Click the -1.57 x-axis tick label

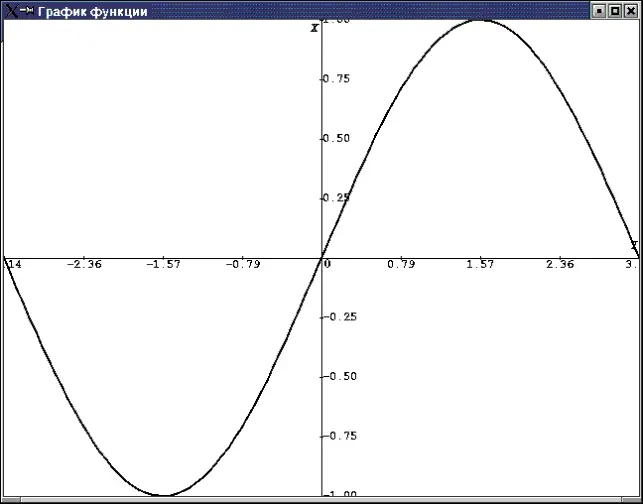point(163,265)
